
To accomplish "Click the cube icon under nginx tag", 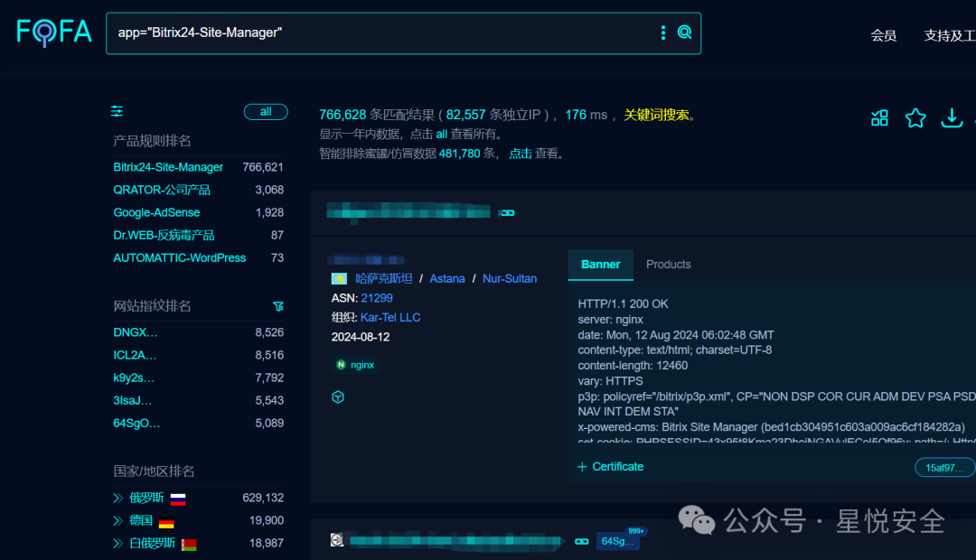I will 338,397.
